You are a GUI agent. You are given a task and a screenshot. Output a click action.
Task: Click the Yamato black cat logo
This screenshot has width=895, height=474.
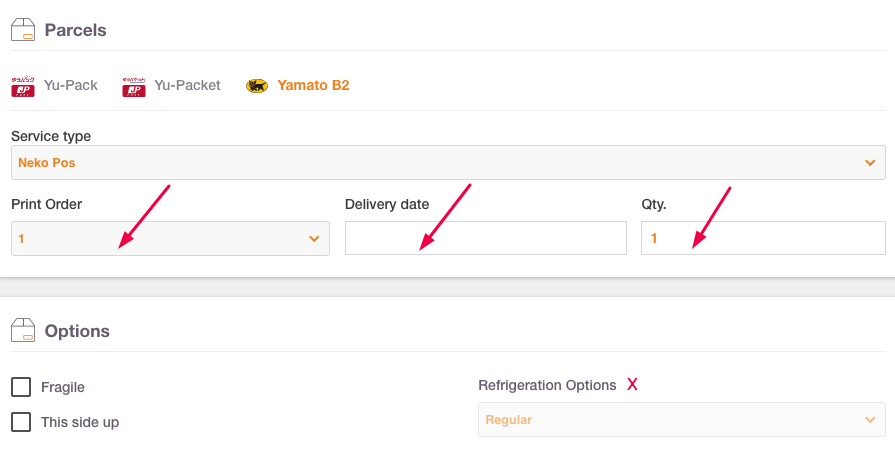(x=257, y=86)
